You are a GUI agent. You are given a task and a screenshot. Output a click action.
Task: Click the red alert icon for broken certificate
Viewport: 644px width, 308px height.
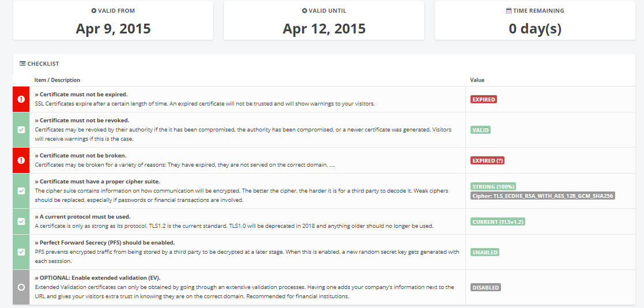click(21, 160)
